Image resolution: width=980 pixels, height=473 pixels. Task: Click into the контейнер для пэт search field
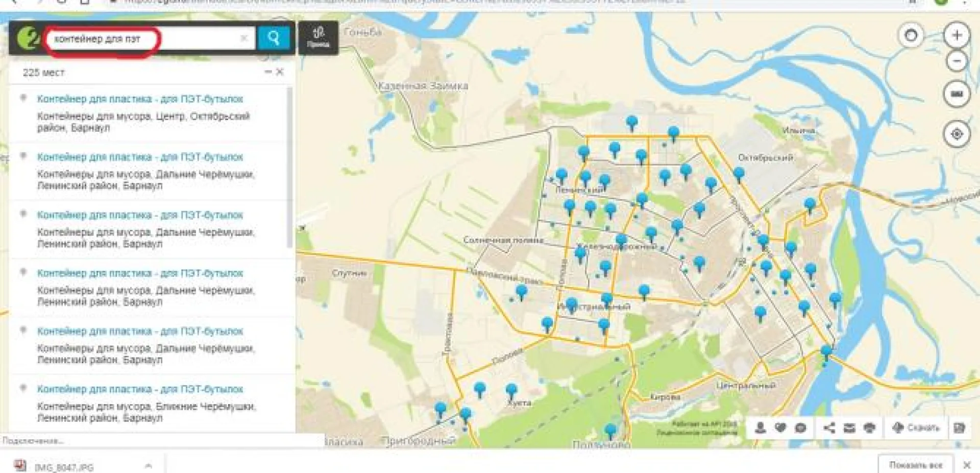(x=143, y=39)
